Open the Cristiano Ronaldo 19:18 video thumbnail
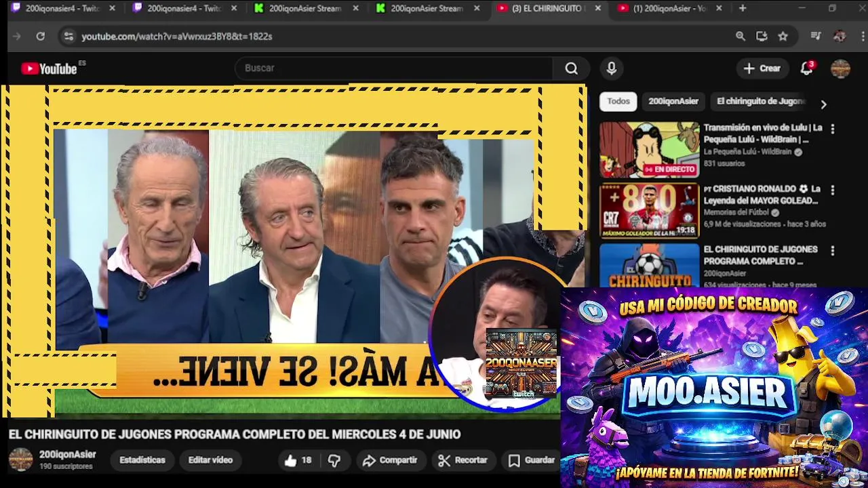 click(x=649, y=211)
